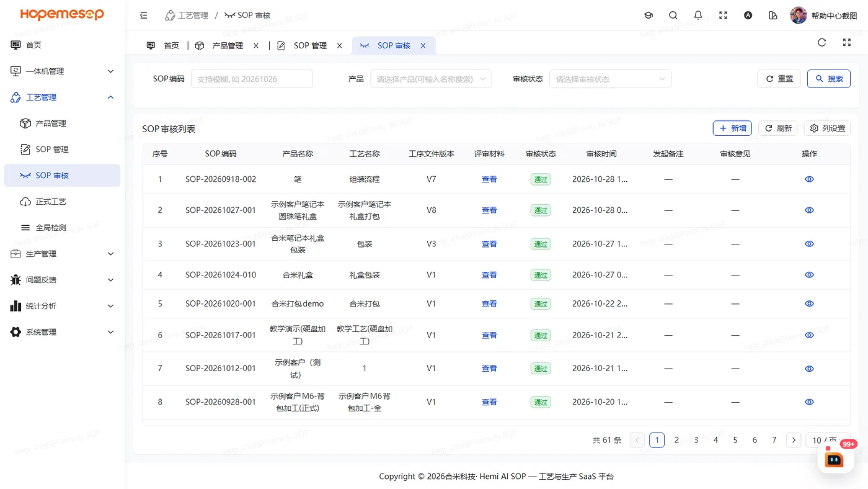Image resolution: width=868 pixels, height=489 pixels.
Task: Click 查看 for SOP-20261017-001
Action: tap(489, 335)
